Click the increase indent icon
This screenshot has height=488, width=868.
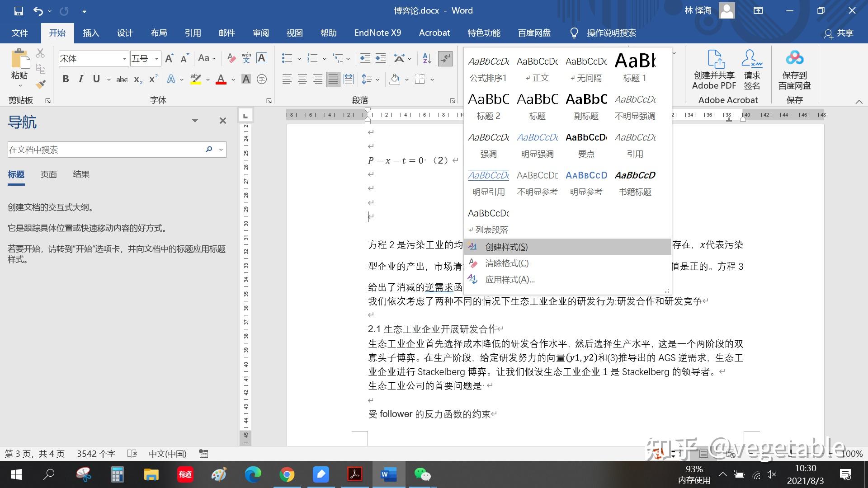381,58
